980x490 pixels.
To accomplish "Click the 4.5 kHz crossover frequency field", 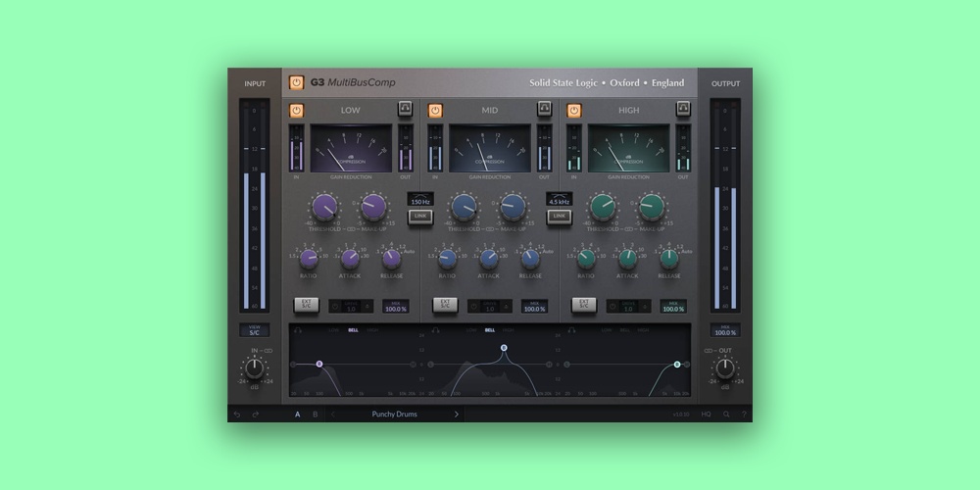I will point(560,201).
